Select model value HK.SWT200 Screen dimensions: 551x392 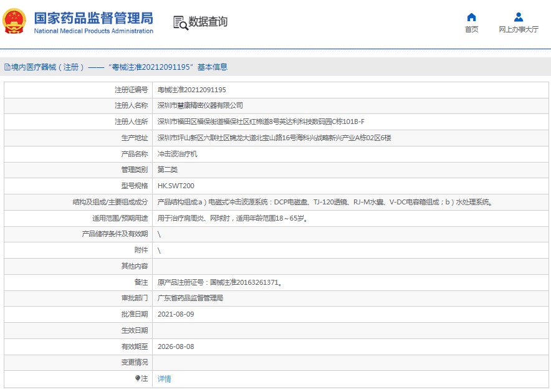176,186
